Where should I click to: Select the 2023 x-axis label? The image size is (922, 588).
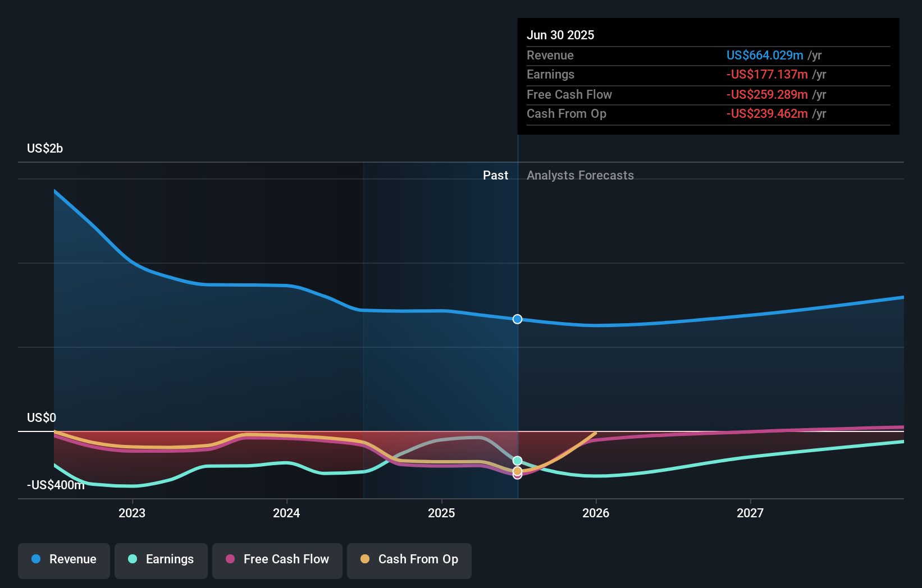132,513
